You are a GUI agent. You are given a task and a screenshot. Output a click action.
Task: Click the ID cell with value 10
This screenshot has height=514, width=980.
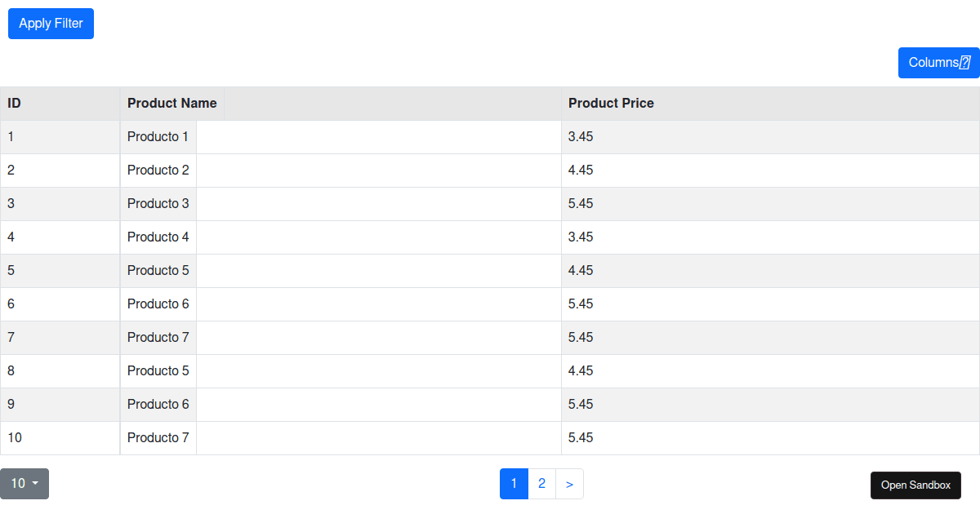[60, 438]
